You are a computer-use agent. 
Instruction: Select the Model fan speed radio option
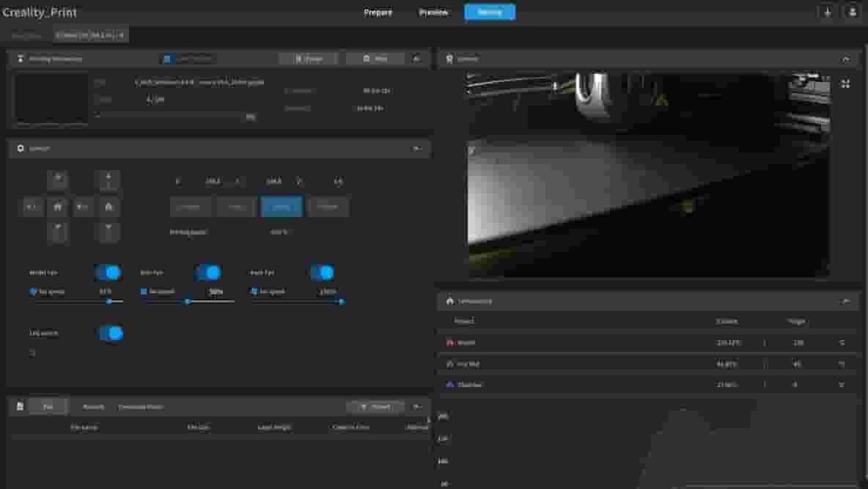click(x=33, y=291)
